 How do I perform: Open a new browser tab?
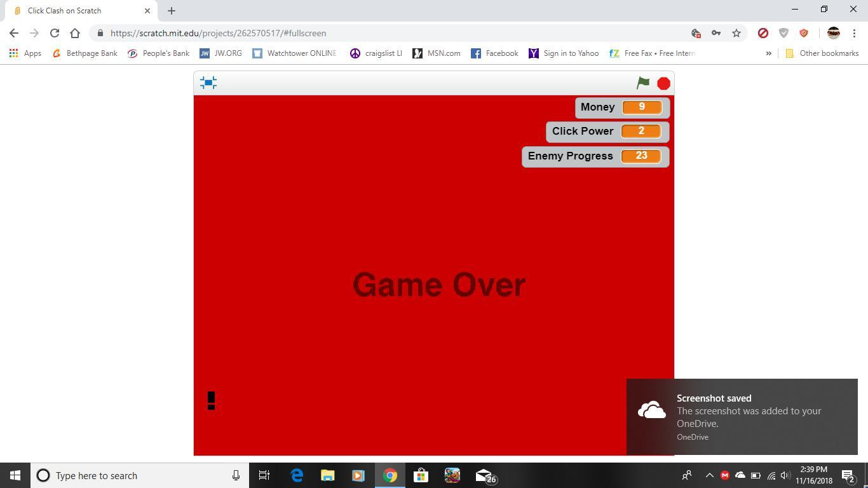[x=172, y=11]
